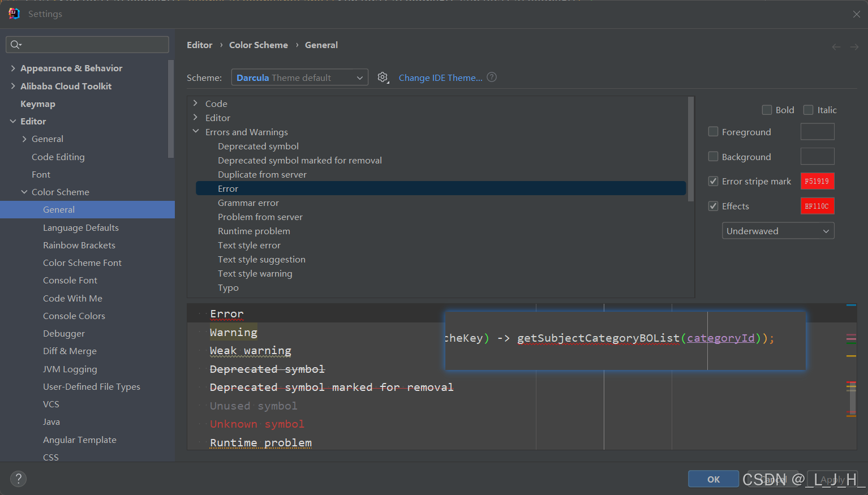Collapse the Editor section in sidebar
This screenshot has width=868, height=495.
pos(13,121)
